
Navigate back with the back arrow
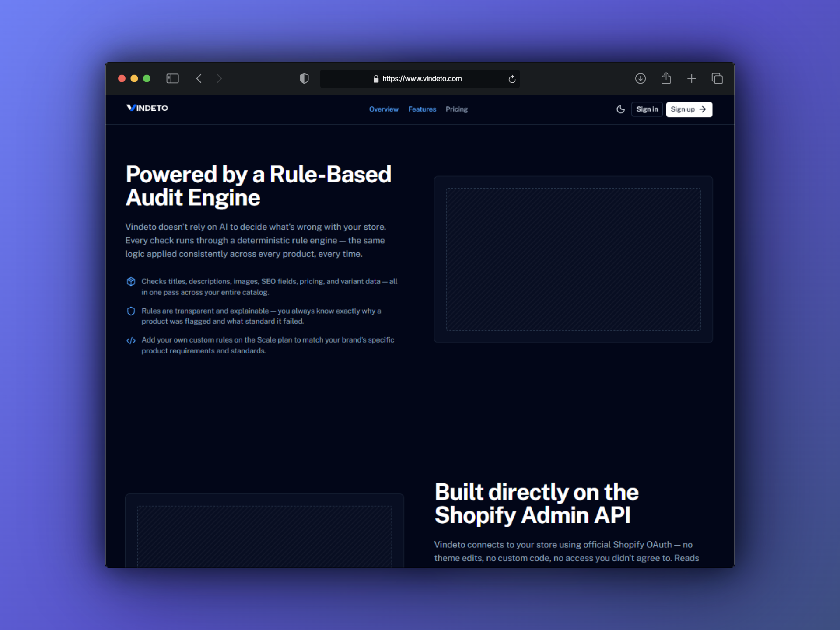[x=199, y=78]
